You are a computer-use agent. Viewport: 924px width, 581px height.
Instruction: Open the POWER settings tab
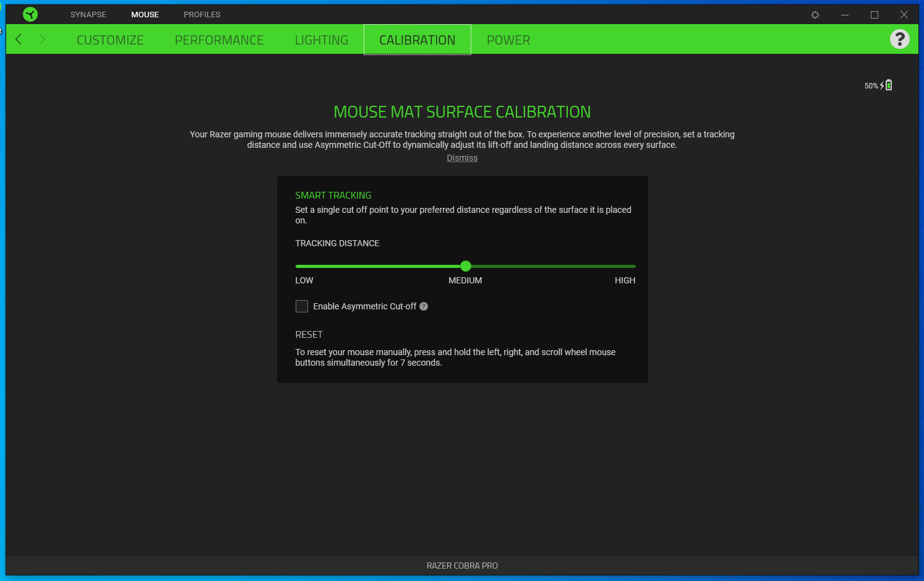point(508,39)
